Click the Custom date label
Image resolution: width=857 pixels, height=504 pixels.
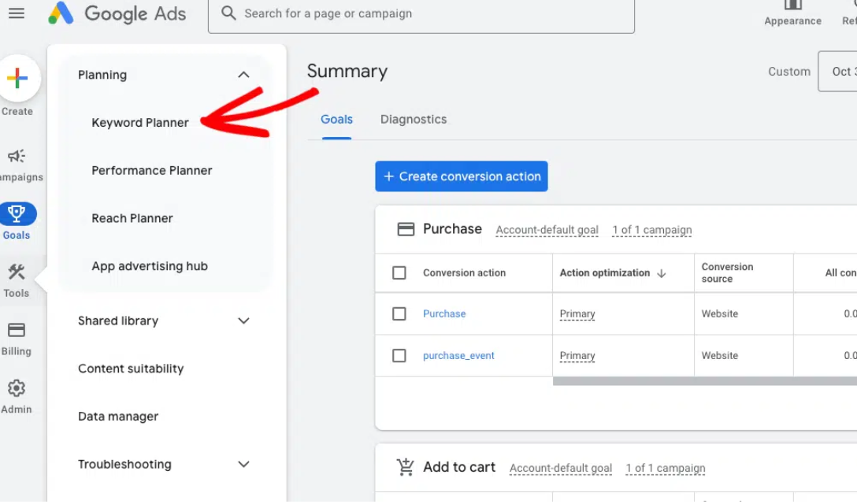click(789, 72)
